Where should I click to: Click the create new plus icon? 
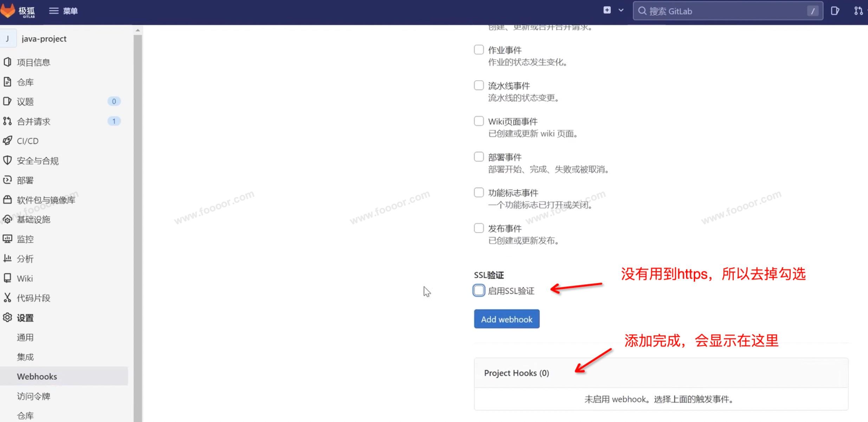click(x=607, y=10)
